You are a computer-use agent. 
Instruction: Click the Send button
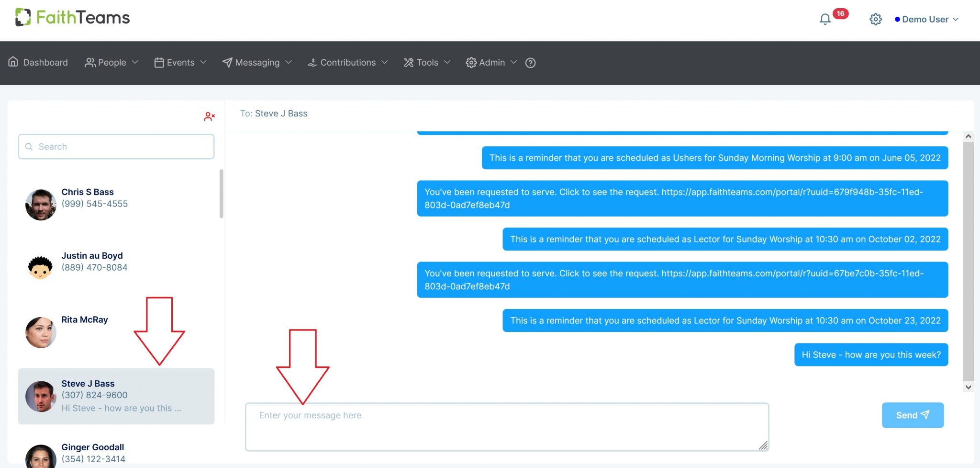(912, 415)
